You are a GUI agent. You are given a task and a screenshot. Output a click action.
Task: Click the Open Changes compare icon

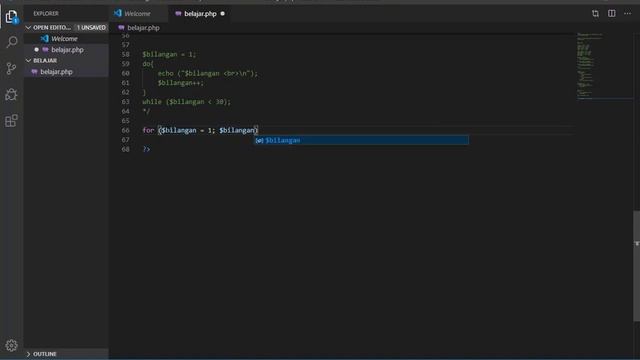[595, 13]
